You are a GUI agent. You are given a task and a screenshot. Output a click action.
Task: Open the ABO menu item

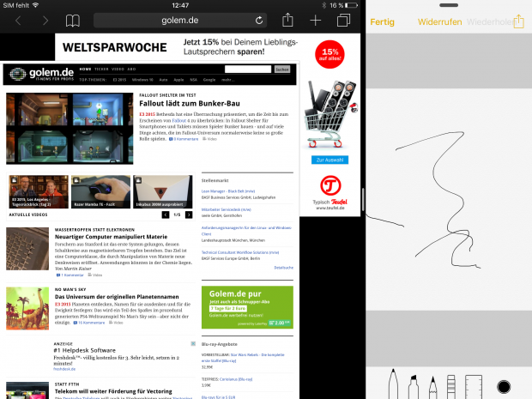coord(131,70)
